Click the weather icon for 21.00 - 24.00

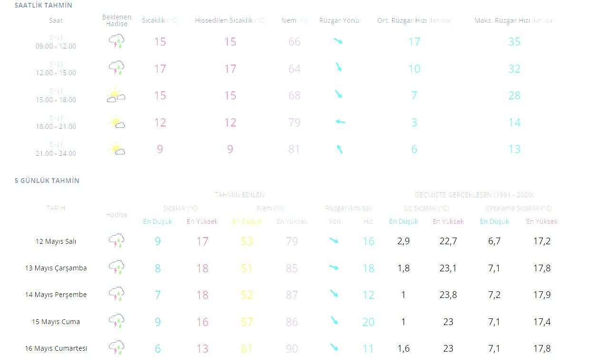coord(117,149)
